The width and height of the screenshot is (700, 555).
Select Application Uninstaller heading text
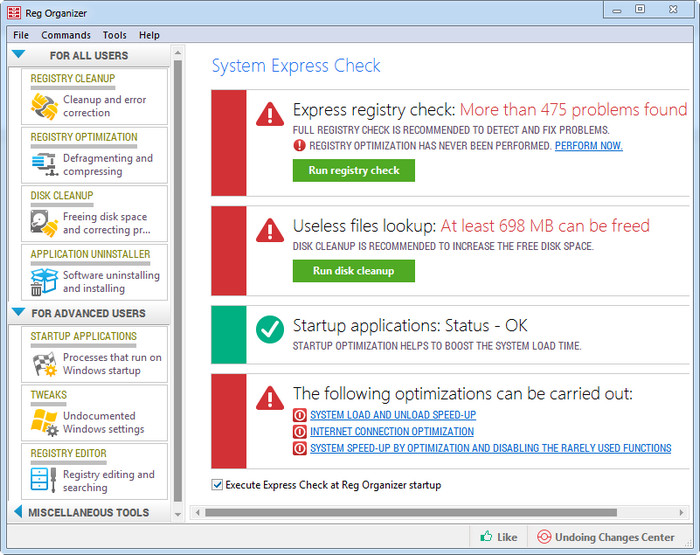point(90,254)
